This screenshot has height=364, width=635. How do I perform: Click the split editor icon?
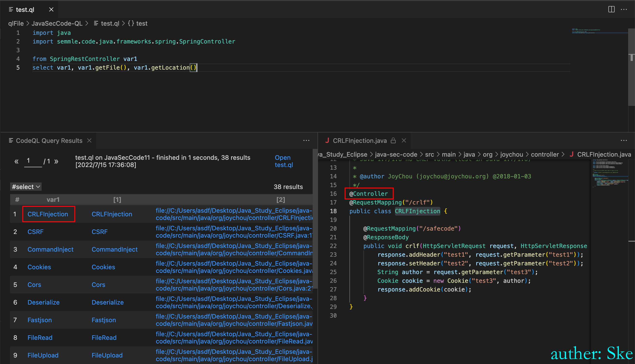[x=611, y=9]
